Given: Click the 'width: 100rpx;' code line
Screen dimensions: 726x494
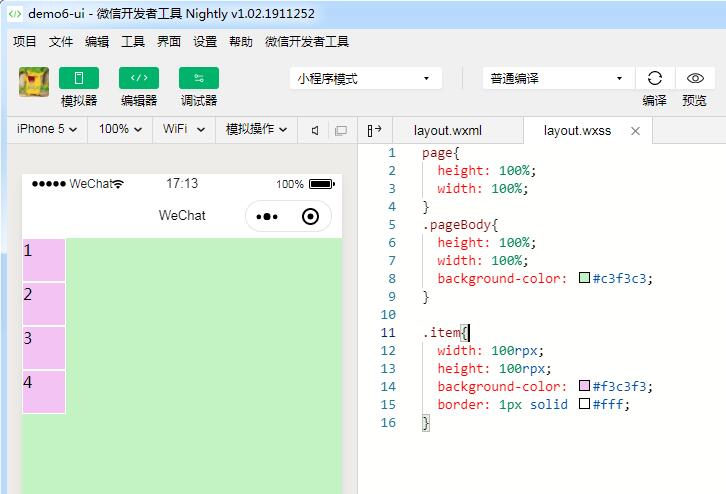Looking at the screenshot, I should tap(490, 350).
